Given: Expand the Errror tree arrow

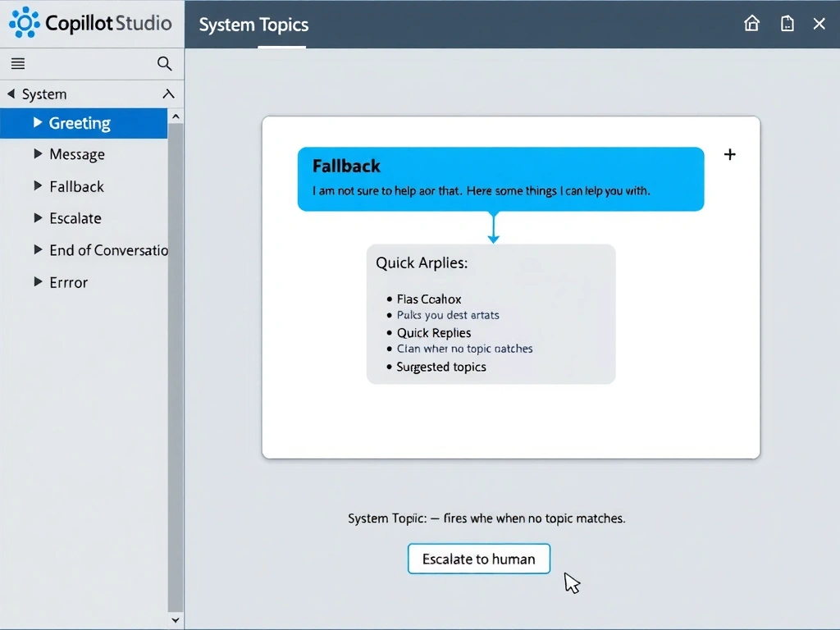Looking at the screenshot, I should pos(38,282).
